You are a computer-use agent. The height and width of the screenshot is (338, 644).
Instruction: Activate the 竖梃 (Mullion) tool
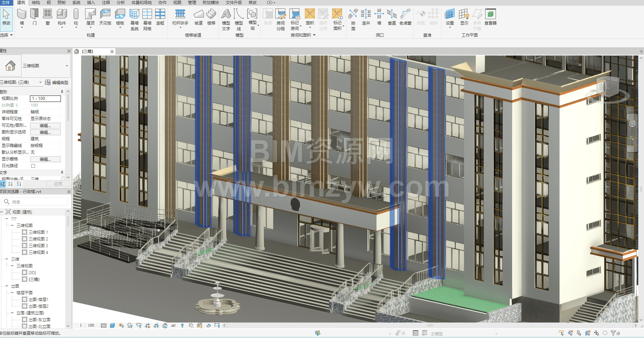[x=160, y=17]
